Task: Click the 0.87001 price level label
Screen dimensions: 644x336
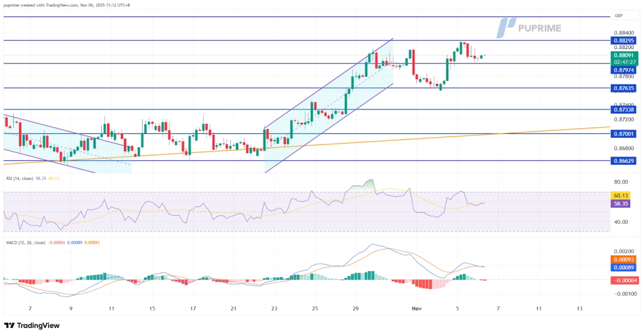Action: (x=623, y=133)
